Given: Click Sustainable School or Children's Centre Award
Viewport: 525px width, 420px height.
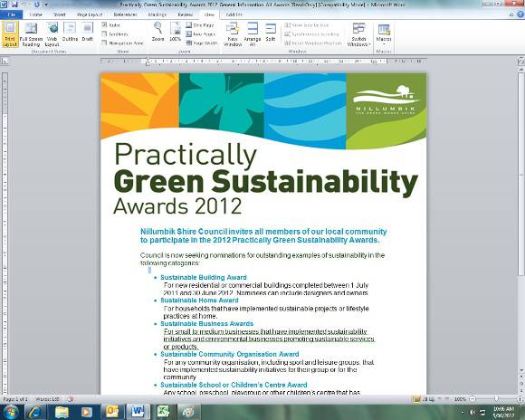Looking at the screenshot, I should point(234,385).
